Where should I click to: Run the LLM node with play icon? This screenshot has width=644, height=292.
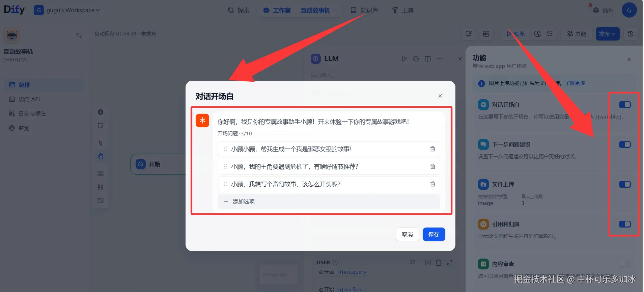pos(404,59)
